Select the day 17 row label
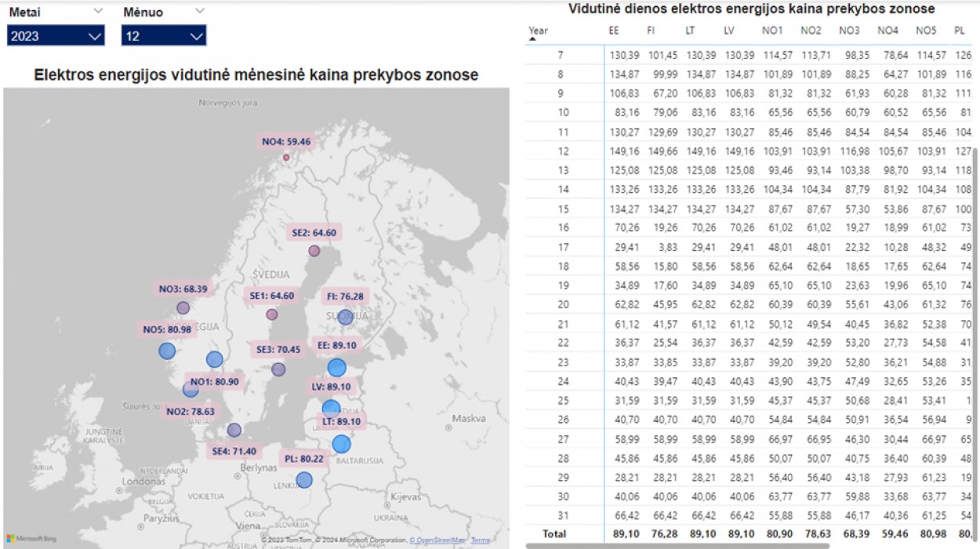980x549 pixels. tap(561, 246)
